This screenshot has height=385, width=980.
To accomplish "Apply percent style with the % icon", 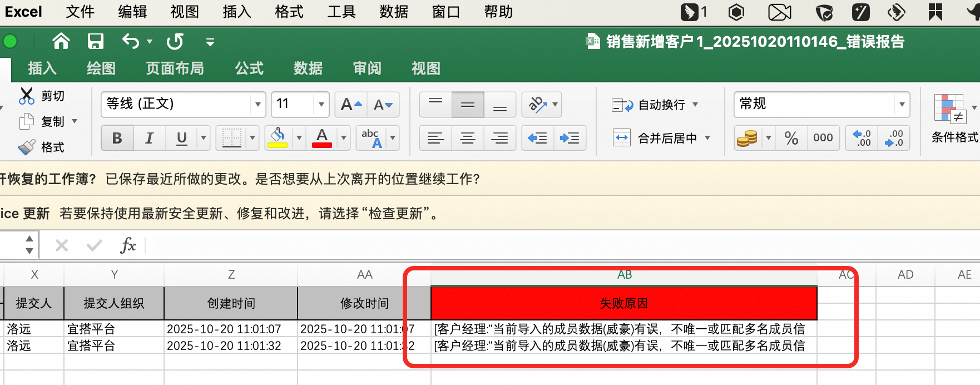I will tap(791, 138).
